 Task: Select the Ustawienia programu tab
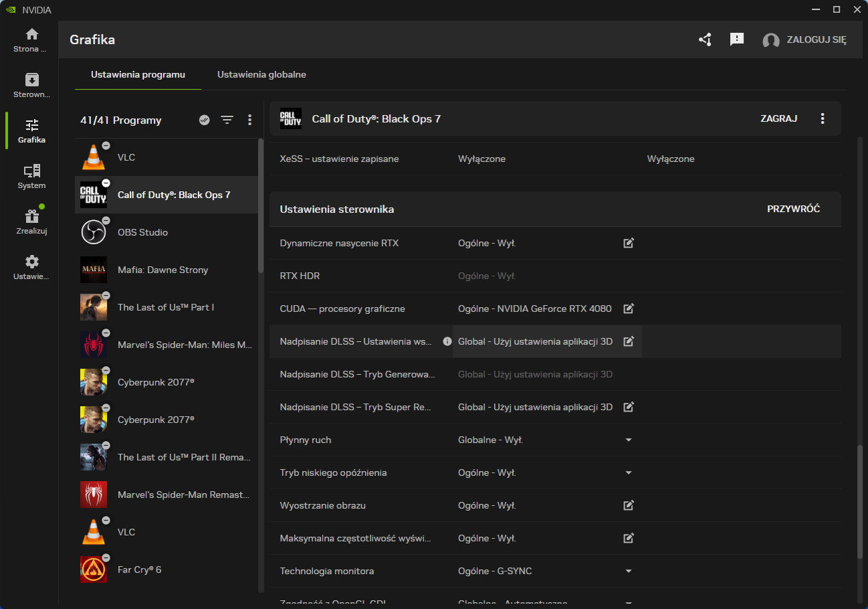coord(138,74)
